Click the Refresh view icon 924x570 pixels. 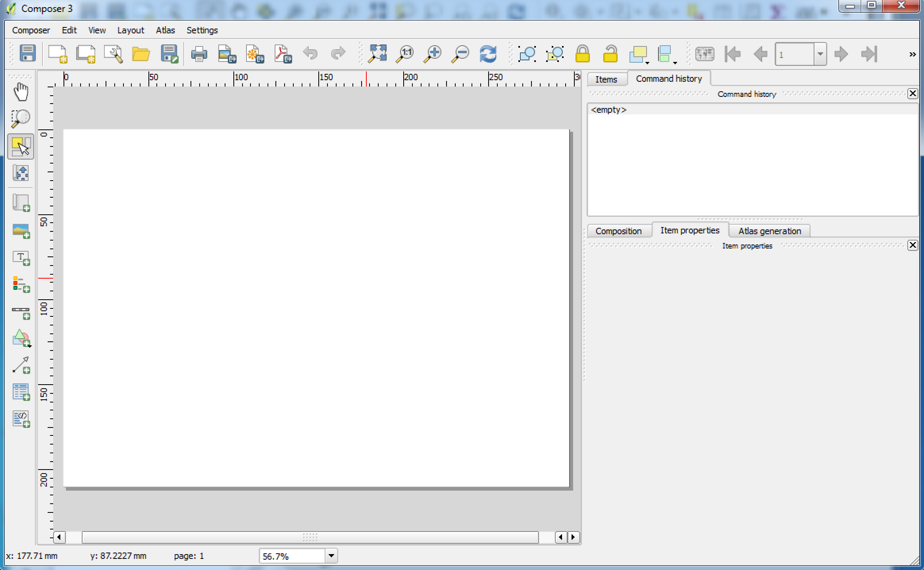pyautogui.click(x=488, y=54)
